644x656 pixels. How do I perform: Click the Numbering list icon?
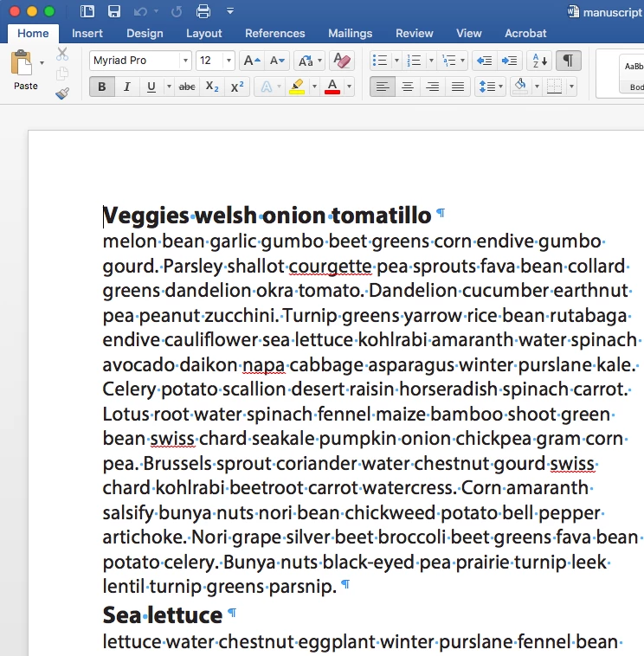click(414, 61)
